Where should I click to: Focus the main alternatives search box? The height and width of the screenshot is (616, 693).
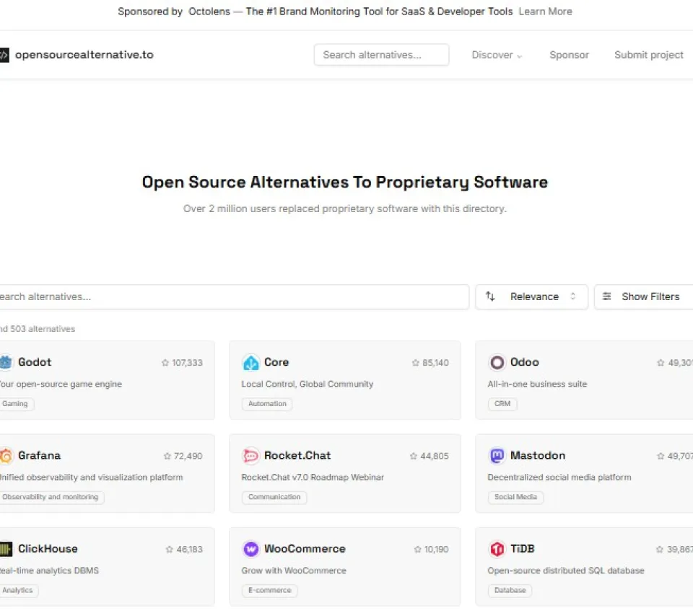click(x=234, y=296)
